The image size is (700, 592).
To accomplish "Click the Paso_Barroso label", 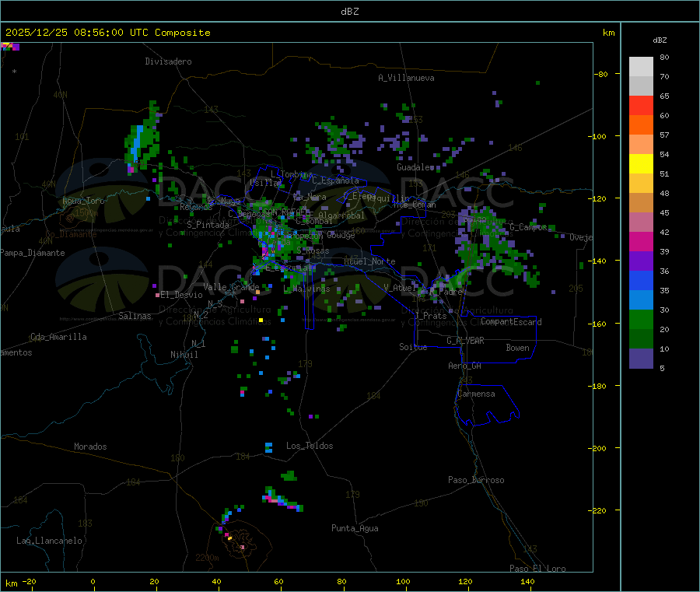I will (x=476, y=480).
